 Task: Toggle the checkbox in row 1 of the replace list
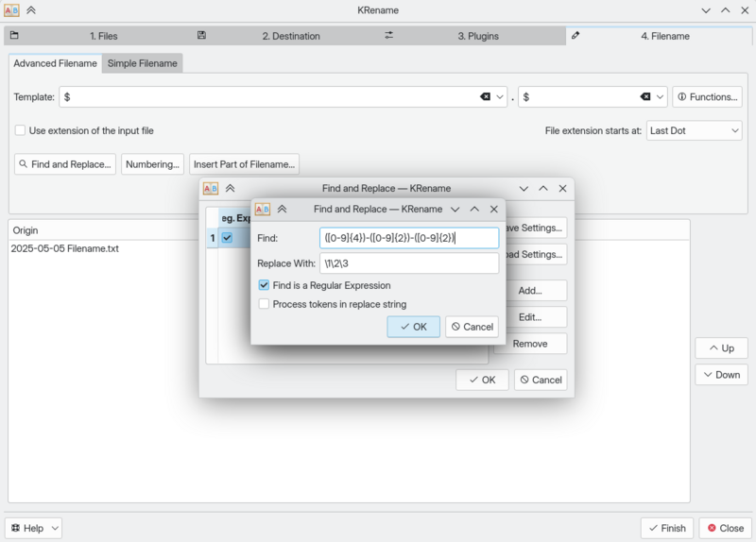[227, 238]
